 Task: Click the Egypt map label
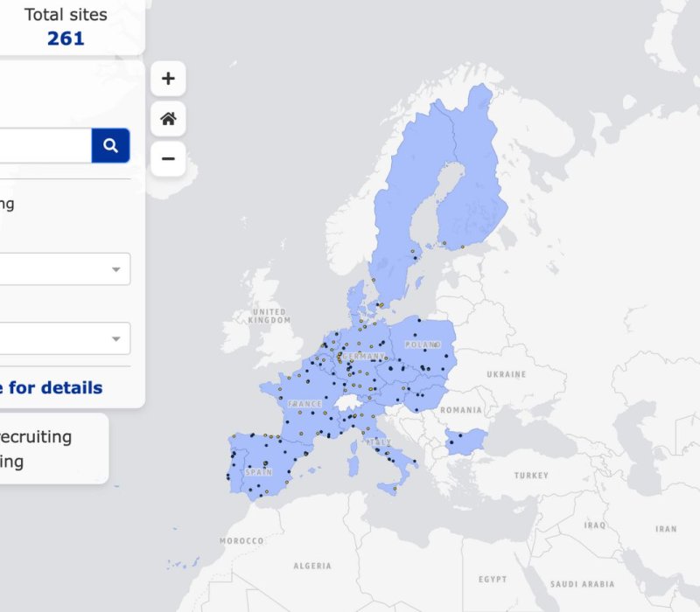tap(493, 580)
